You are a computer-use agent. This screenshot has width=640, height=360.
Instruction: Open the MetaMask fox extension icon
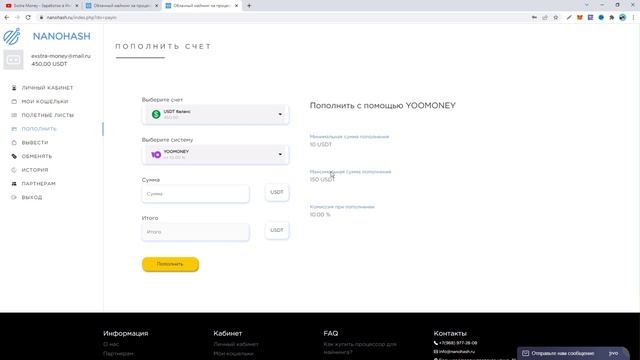tap(580, 18)
